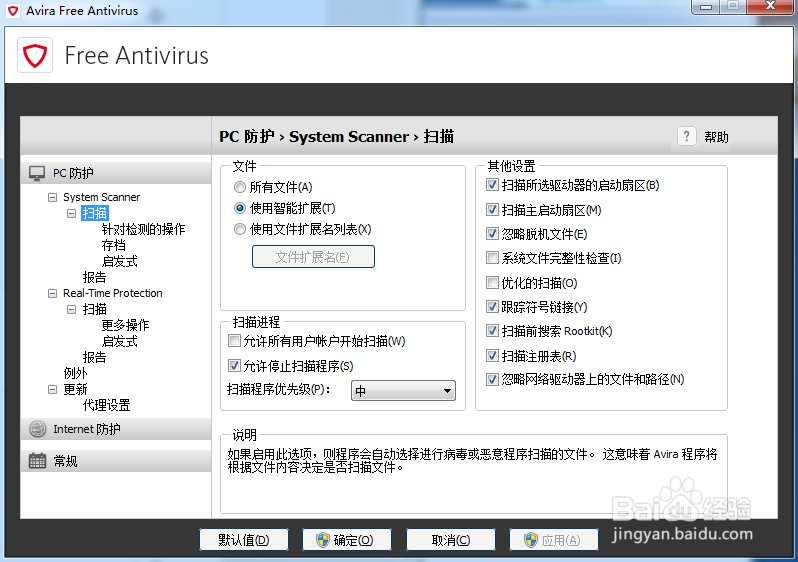Image resolution: width=798 pixels, height=562 pixels.
Task: Toggle 允许所有用户帐户开始扫描(W) checkbox
Action: pos(234,341)
